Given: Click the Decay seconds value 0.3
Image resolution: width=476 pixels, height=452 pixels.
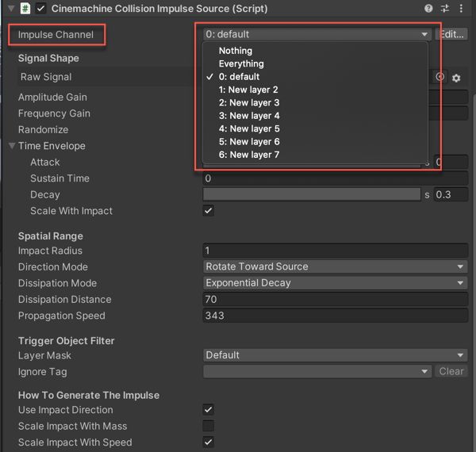Looking at the screenshot, I should pyautogui.click(x=451, y=194).
